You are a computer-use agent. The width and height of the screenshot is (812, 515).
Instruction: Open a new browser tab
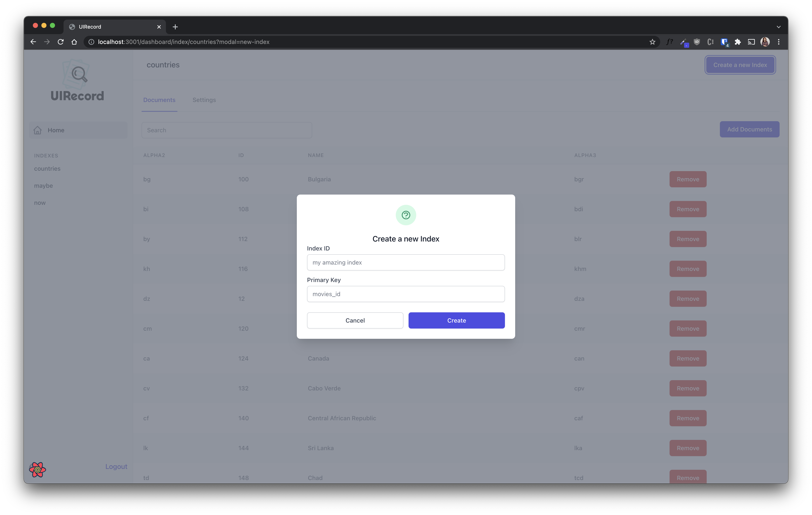(x=175, y=27)
